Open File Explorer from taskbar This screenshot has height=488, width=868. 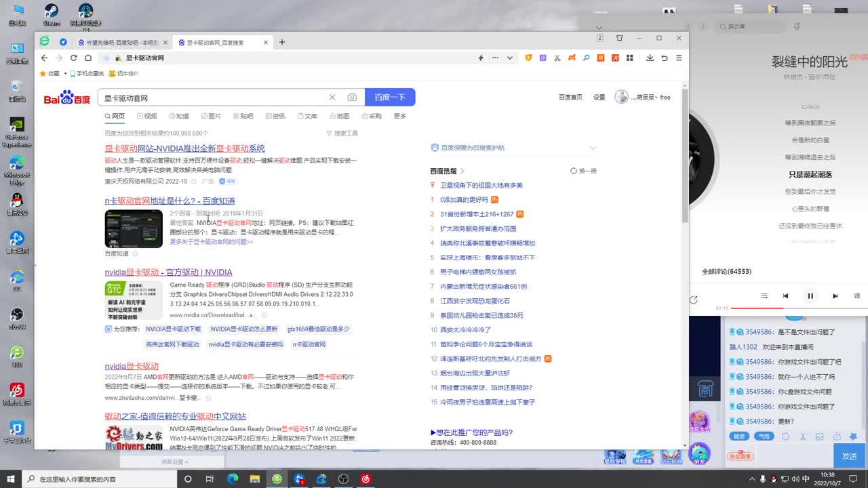[x=255, y=479]
